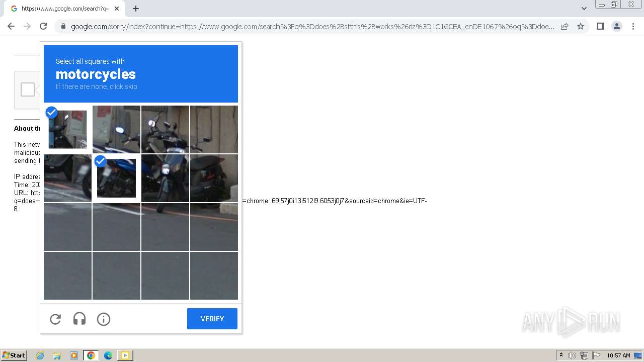644x362 pixels.
Task: Open Chrome three-dot menu
Action: [633, 26]
